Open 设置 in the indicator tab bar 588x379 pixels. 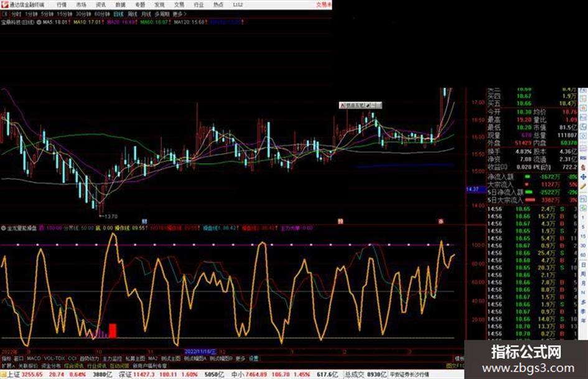[254, 358]
